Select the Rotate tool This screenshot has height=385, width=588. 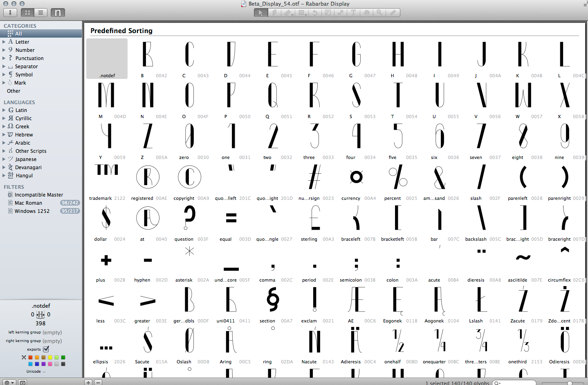coord(315,13)
